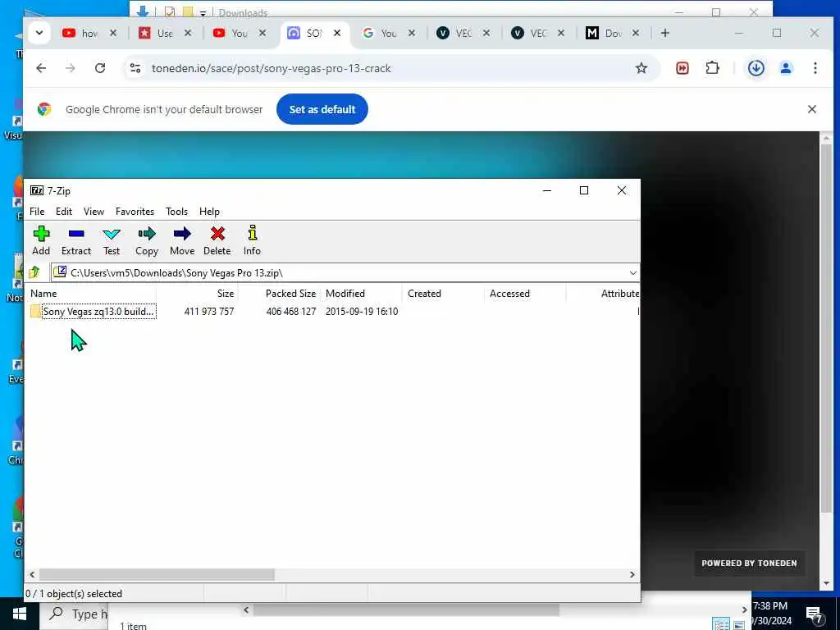This screenshot has height=630, width=840.
Task: Click the 7-Zip horizontal scrollbar thumb
Action: 157,574
